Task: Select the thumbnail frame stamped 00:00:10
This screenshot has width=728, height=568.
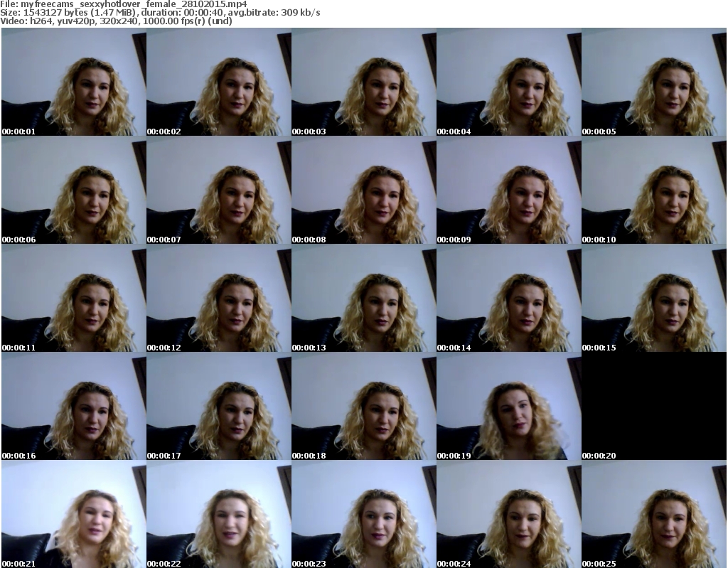Action: (x=654, y=190)
